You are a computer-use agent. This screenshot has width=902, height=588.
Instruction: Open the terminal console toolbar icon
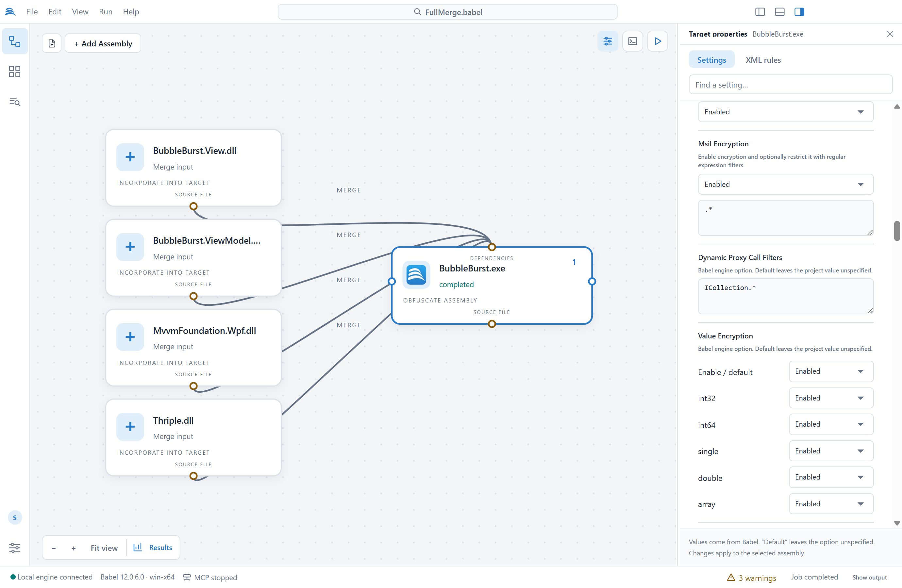click(x=632, y=41)
